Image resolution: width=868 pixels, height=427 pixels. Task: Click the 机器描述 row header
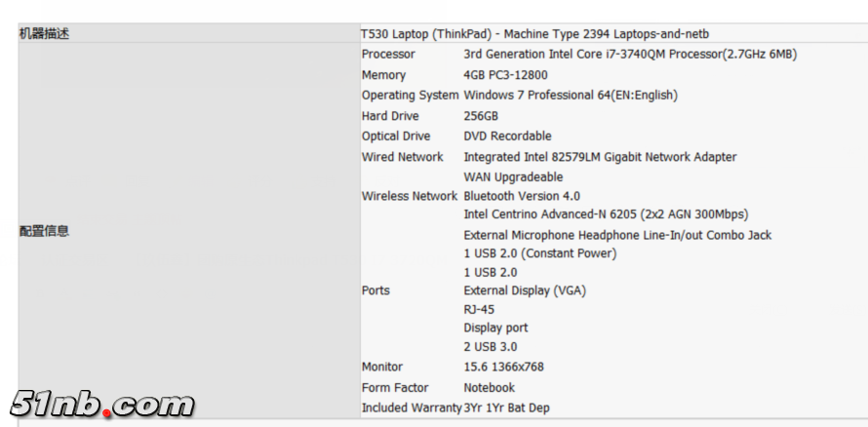45,34
